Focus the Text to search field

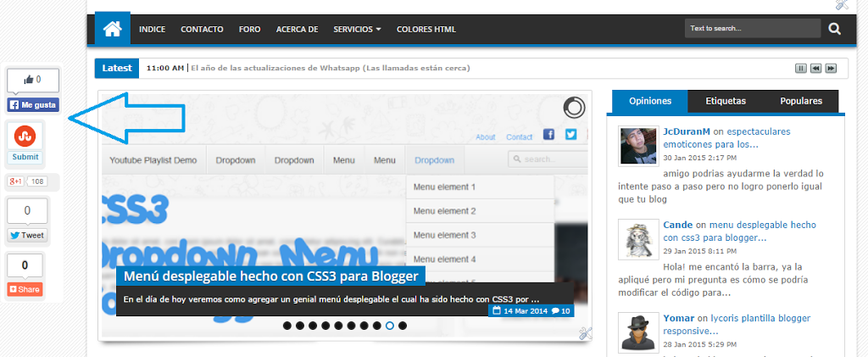pos(752,29)
